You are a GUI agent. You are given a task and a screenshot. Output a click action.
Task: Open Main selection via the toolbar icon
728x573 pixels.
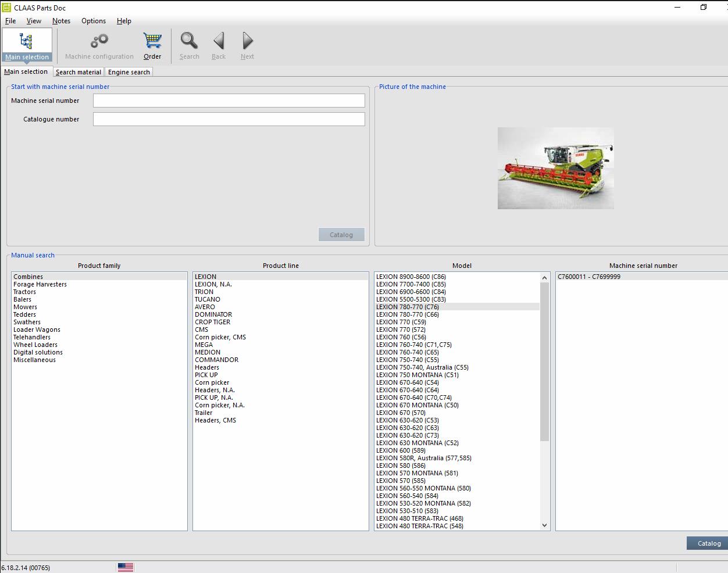tap(27, 44)
